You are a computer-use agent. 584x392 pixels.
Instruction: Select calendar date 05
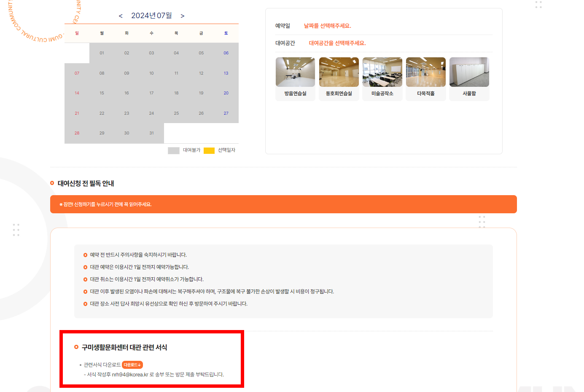(x=201, y=53)
